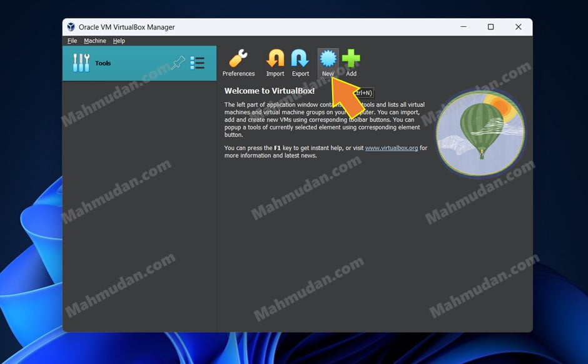This screenshot has width=588, height=364.
Task: Open the Tools list menu icon
Action: tap(198, 63)
